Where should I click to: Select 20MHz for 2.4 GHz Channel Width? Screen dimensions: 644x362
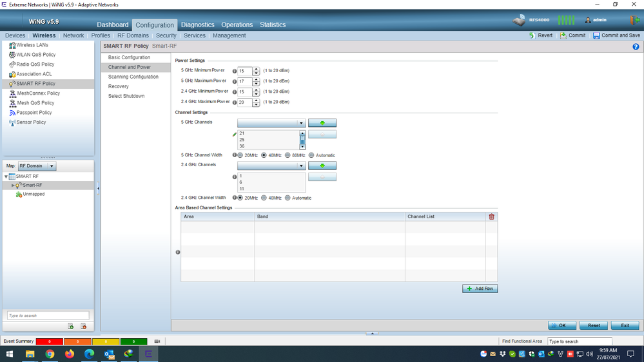(240, 198)
